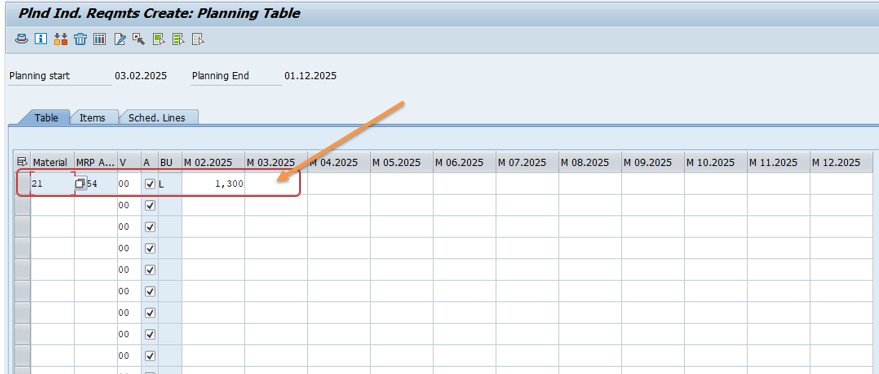Click Material field containing 21
This screenshot has height=374, width=879.
52,183
